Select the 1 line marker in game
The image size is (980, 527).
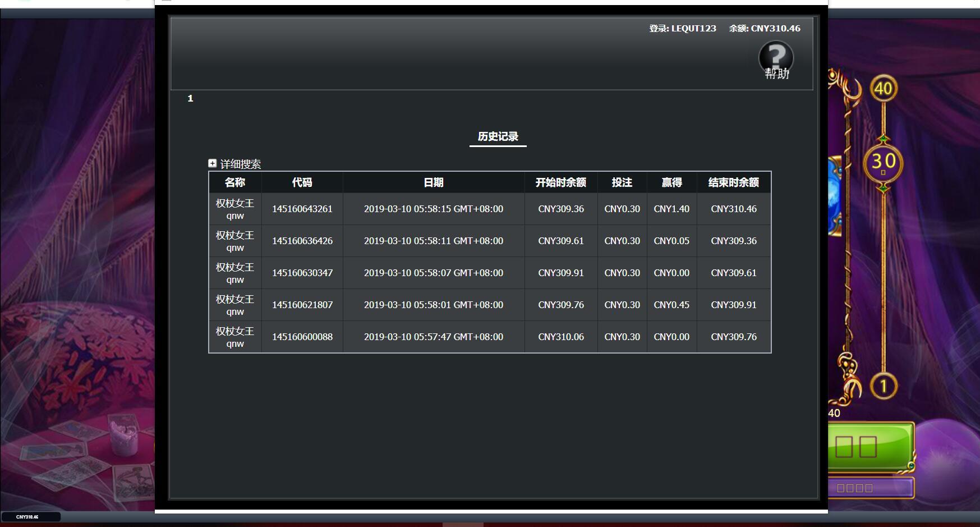[x=884, y=386]
